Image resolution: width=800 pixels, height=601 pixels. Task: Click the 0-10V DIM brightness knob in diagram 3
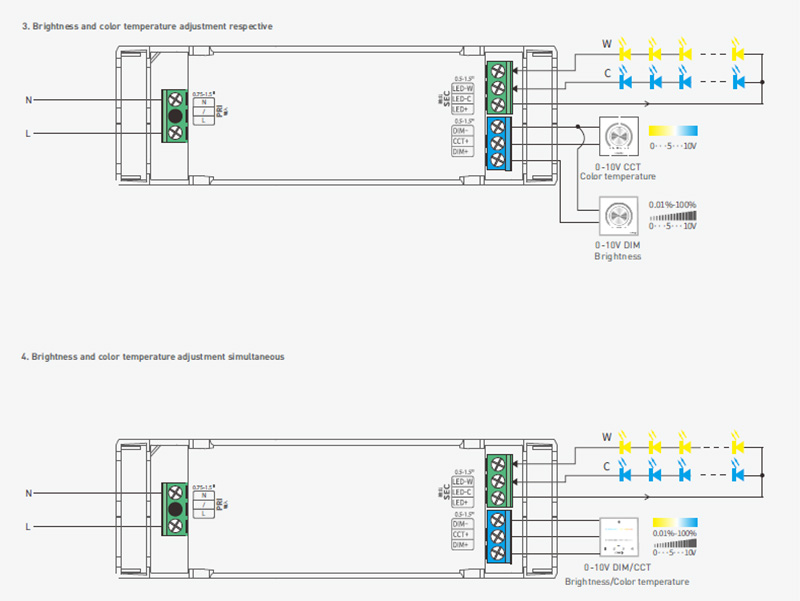click(x=618, y=215)
